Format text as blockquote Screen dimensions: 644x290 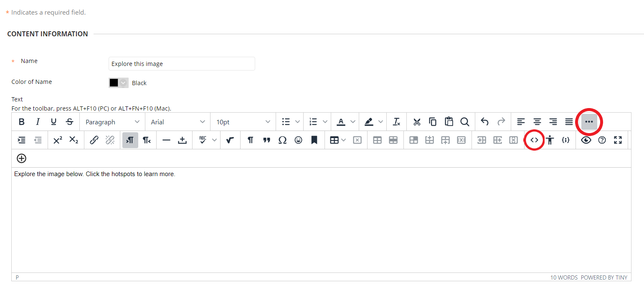click(x=266, y=140)
